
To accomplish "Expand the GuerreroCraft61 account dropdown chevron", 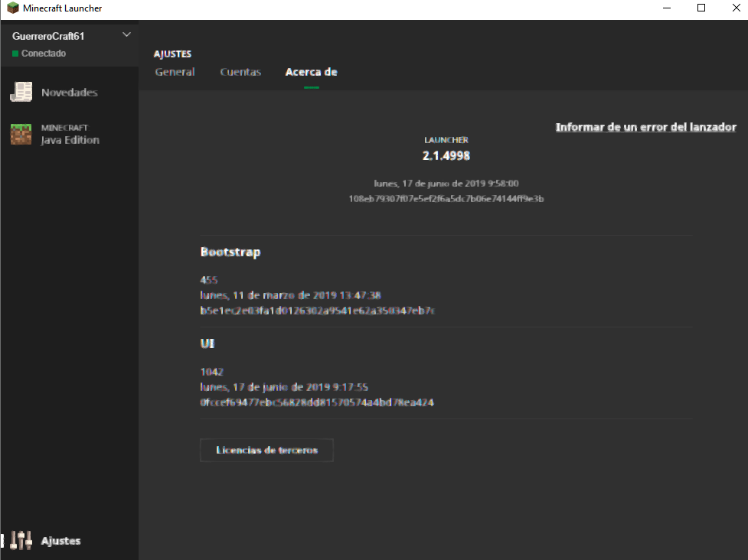I will (x=126, y=34).
